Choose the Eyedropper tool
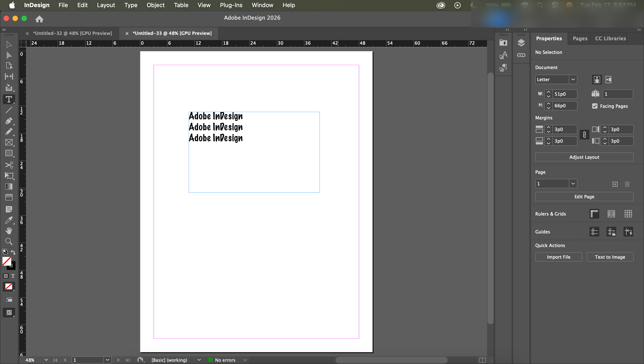The image size is (644, 364). (x=9, y=220)
